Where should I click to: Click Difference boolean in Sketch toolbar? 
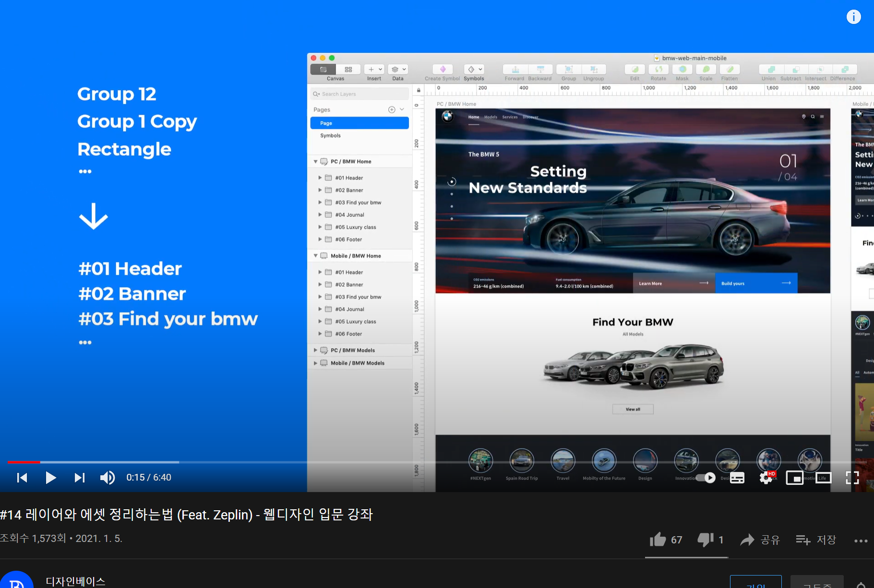tap(845, 70)
